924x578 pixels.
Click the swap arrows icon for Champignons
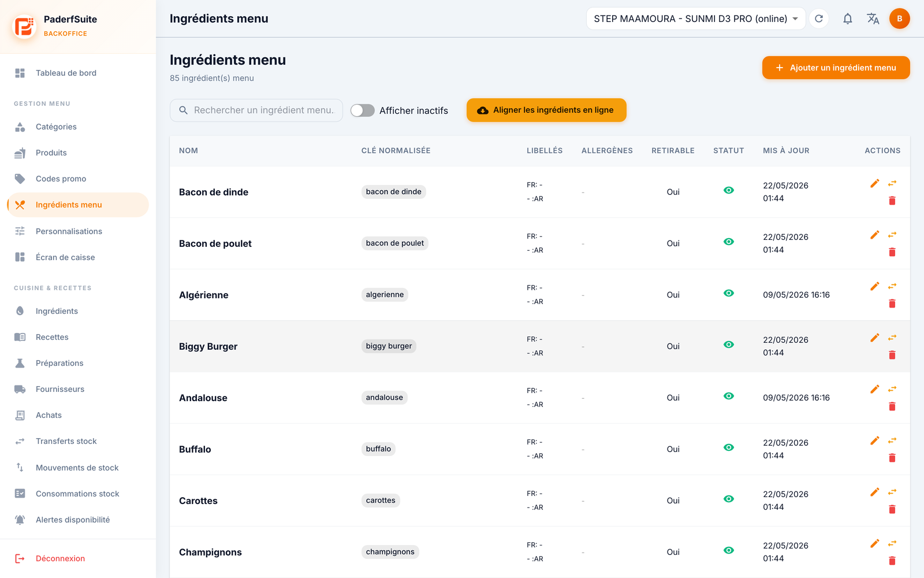[x=892, y=543]
